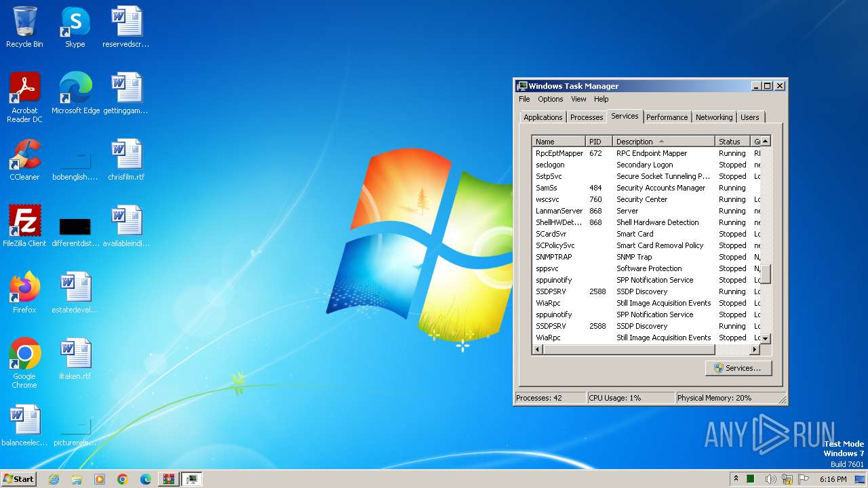Switch to the Users tab
Image resolution: width=868 pixels, height=488 pixels.
pyautogui.click(x=750, y=117)
